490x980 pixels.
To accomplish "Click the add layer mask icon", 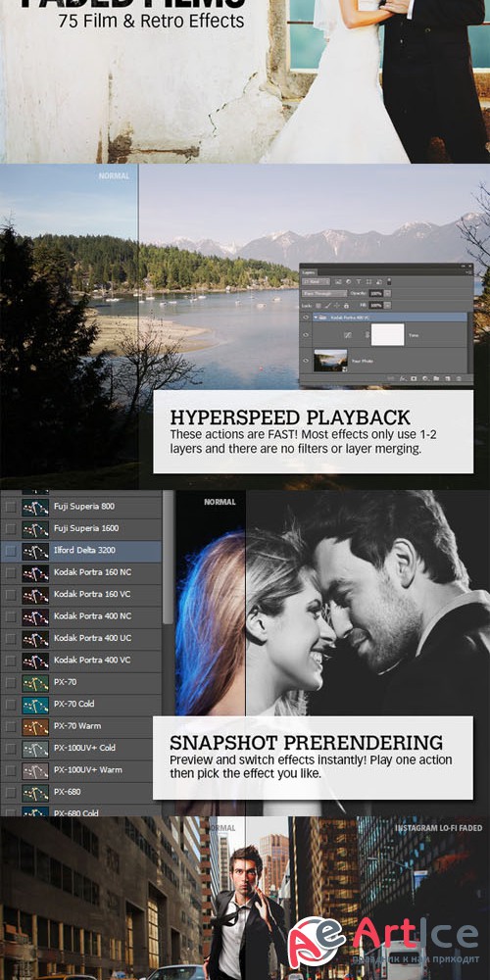I will coord(414,378).
